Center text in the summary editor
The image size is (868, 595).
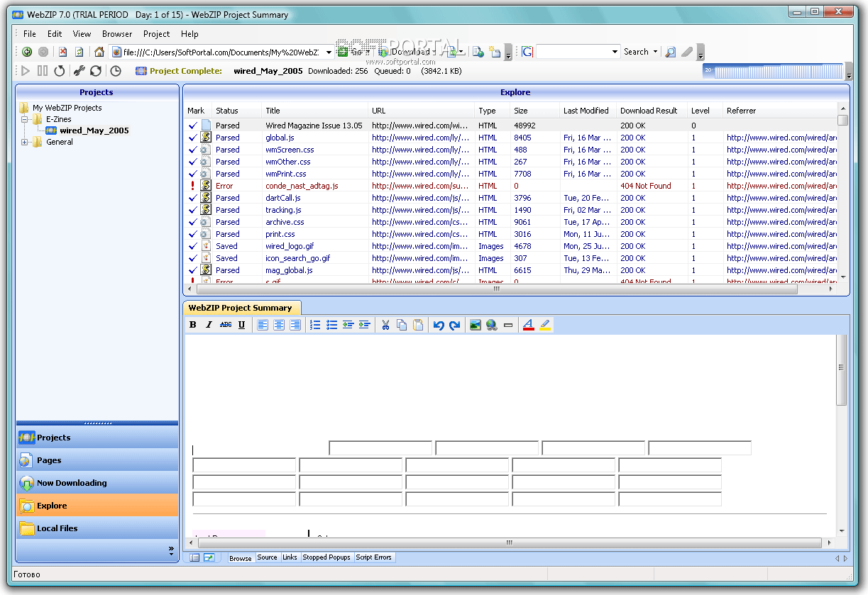[x=279, y=325]
